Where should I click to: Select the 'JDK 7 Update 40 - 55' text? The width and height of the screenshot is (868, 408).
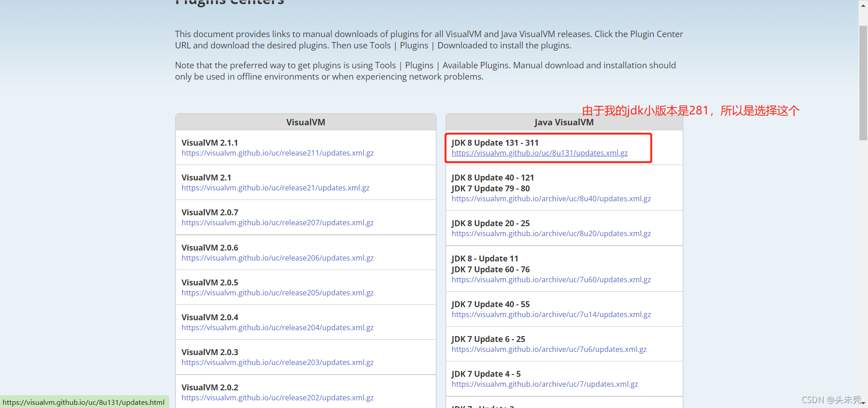[491, 304]
